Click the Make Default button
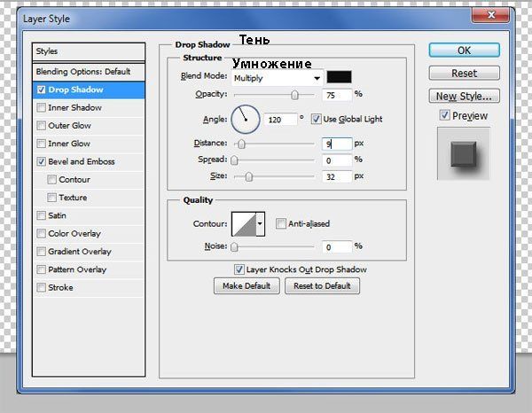 (246, 286)
